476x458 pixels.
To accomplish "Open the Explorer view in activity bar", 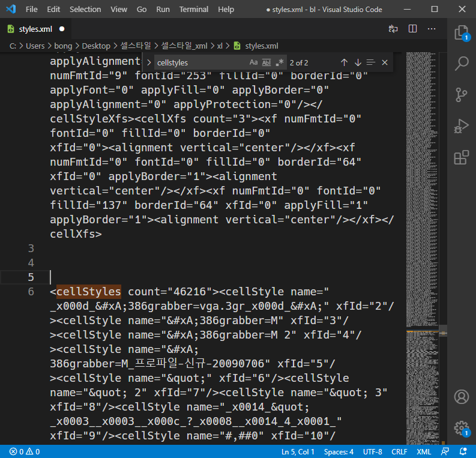I will [x=462, y=32].
